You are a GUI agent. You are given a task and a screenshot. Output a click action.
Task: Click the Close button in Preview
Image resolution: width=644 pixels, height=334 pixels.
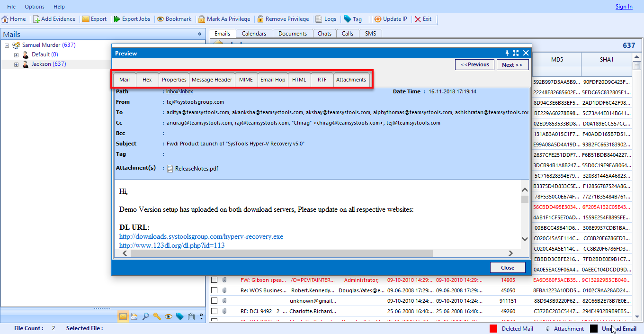[x=508, y=268]
